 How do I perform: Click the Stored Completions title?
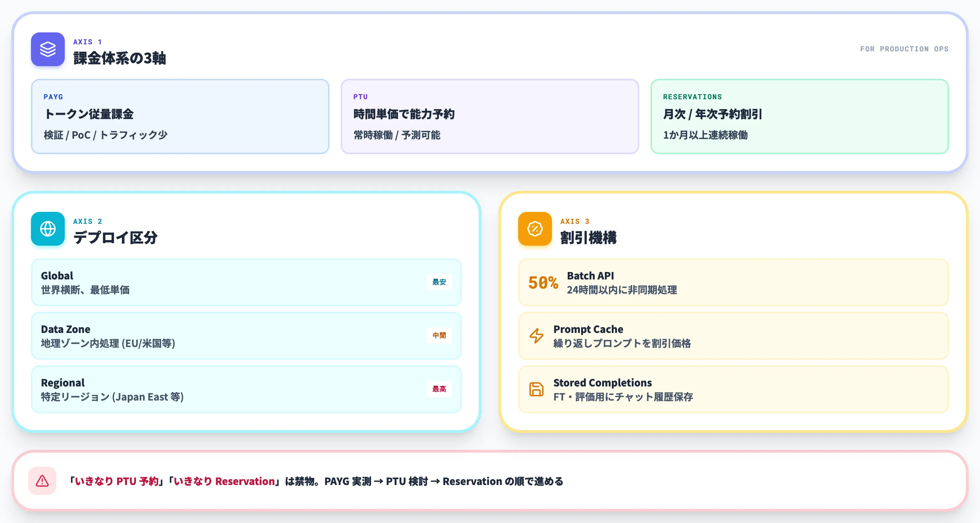(x=603, y=383)
